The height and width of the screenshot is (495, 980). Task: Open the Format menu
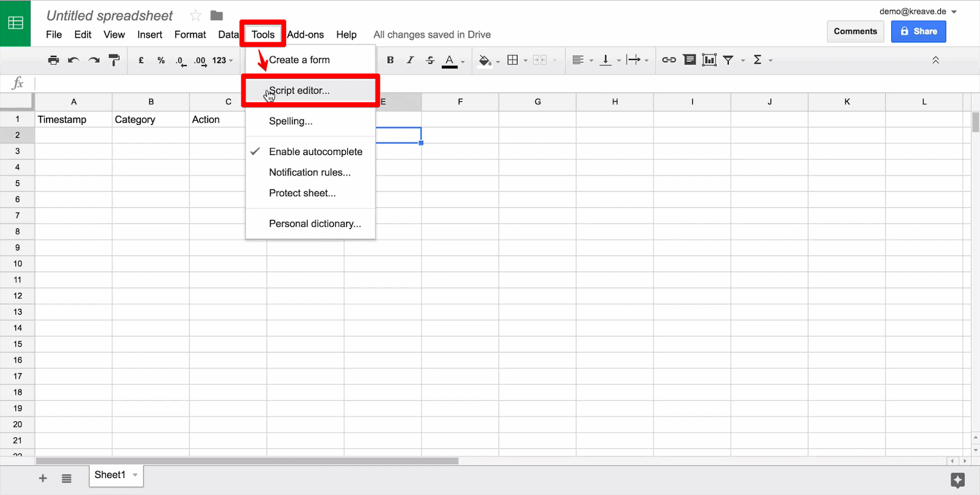click(x=190, y=34)
